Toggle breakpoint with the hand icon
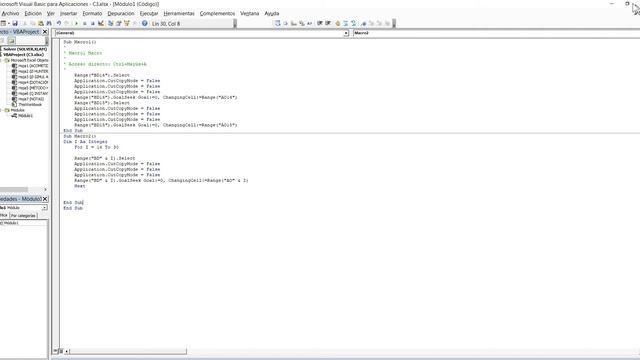Screen dimensions: 640x360 (x=338, y=24)
